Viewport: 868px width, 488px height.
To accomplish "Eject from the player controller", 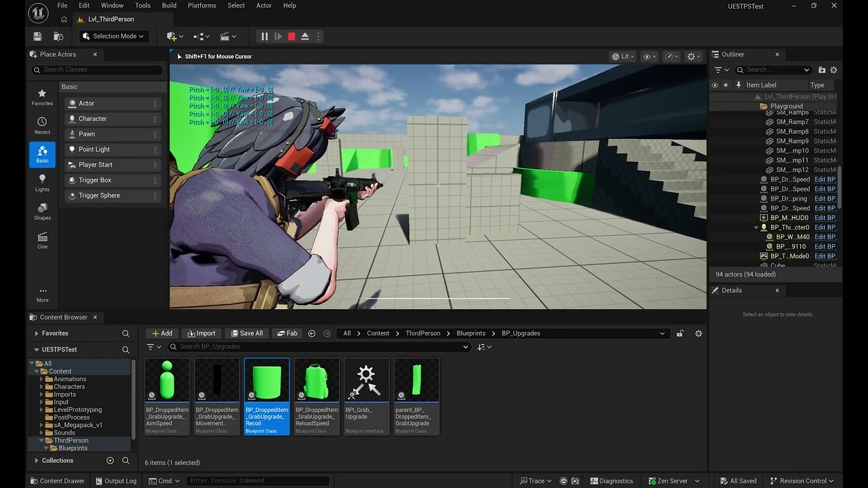I will [x=305, y=37].
